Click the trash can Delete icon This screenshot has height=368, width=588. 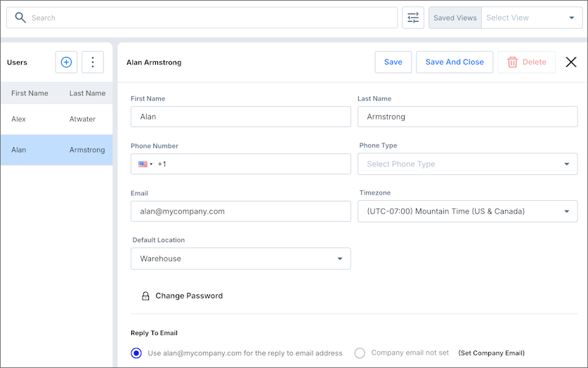[x=513, y=63]
